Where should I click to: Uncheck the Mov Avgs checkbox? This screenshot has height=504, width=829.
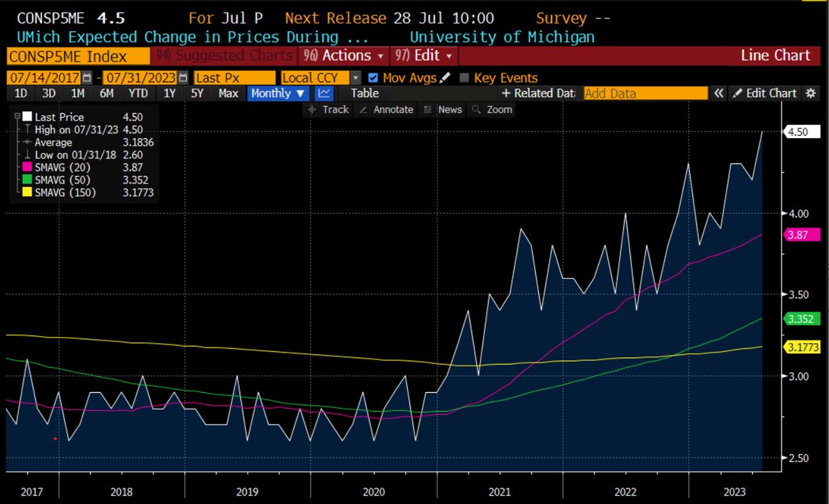[x=374, y=78]
